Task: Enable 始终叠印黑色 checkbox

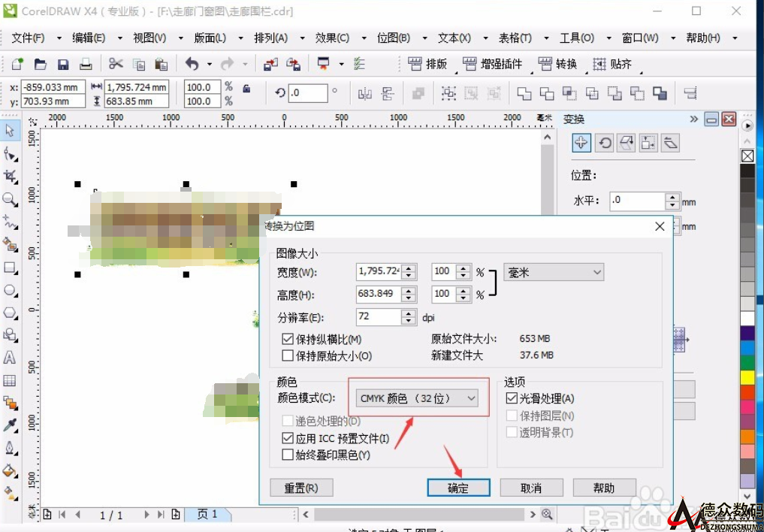Action: pos(287,455)
